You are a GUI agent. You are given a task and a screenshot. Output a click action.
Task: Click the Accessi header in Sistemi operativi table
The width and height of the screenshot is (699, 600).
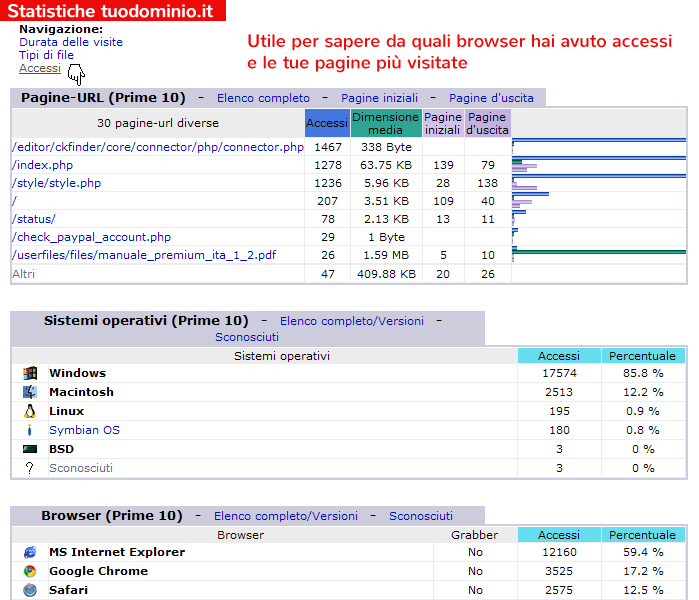[x=559, y=356]
